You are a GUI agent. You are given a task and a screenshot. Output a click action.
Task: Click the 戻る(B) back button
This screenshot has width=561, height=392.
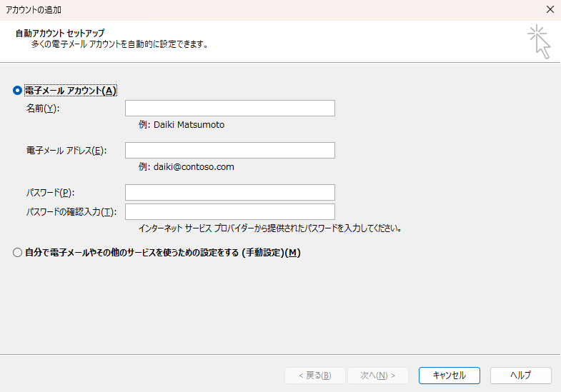point(314,376)
